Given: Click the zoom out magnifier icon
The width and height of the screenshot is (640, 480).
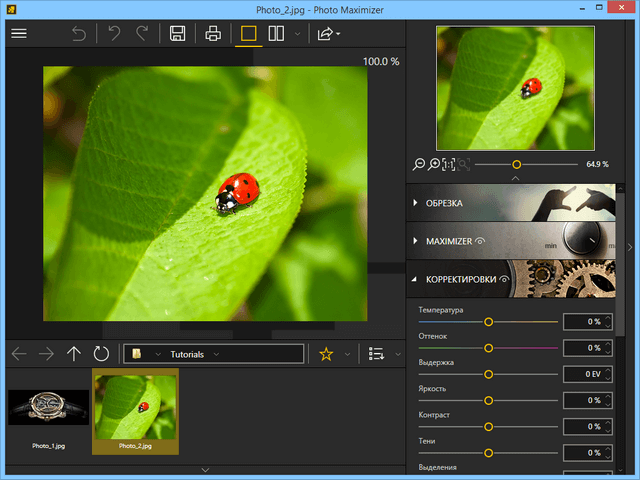Looking at the screenshot, I should (418, 164).
